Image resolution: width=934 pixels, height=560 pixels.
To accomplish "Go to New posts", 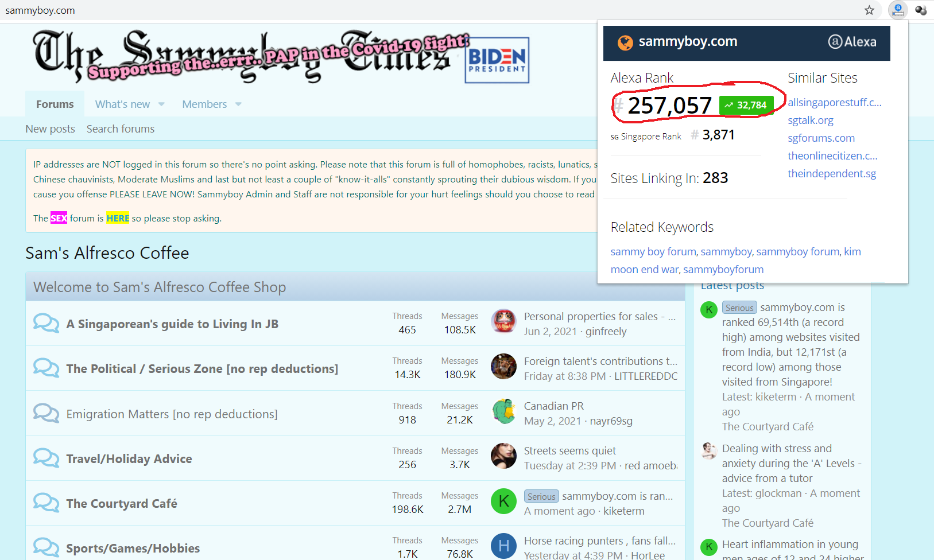I will click(50, 129).
